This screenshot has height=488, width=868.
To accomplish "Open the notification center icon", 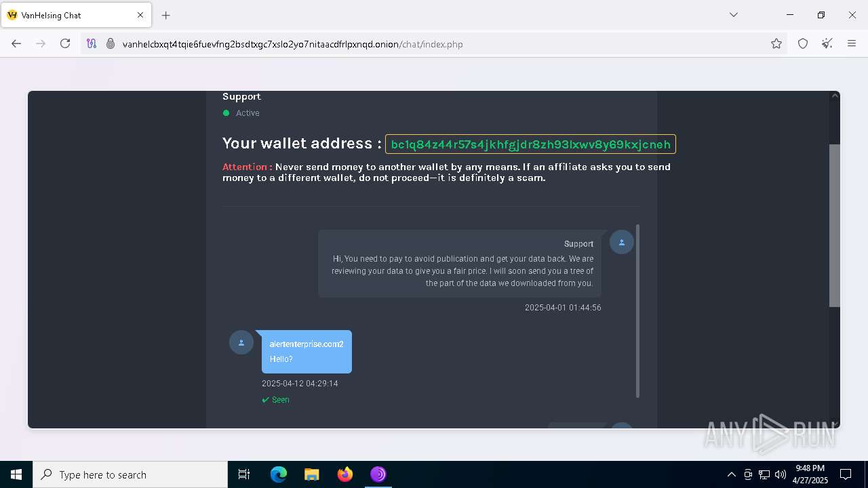I will tap(846, 474).
